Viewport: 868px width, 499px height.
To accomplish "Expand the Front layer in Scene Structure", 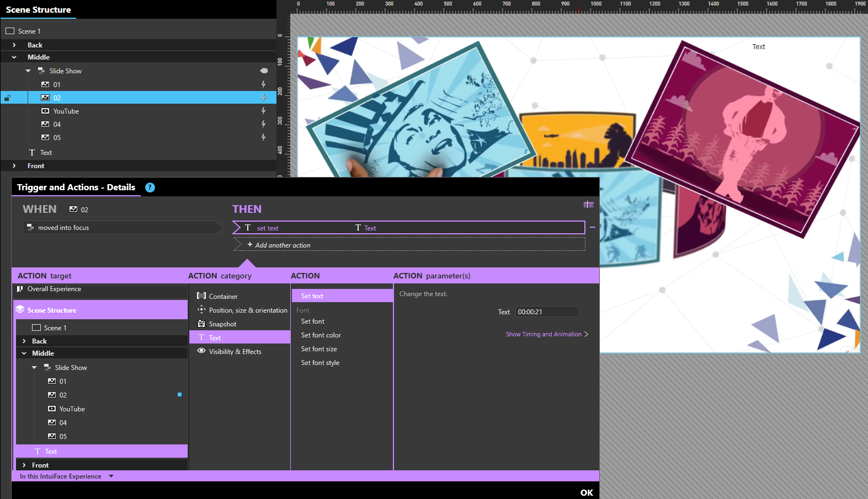I will pyautogui.click(x=14, y=165).
